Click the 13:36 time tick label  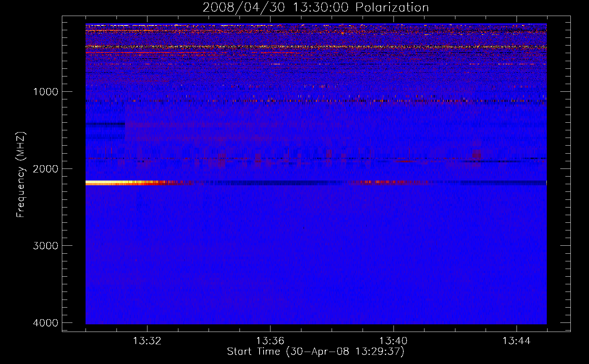[270, 341]
